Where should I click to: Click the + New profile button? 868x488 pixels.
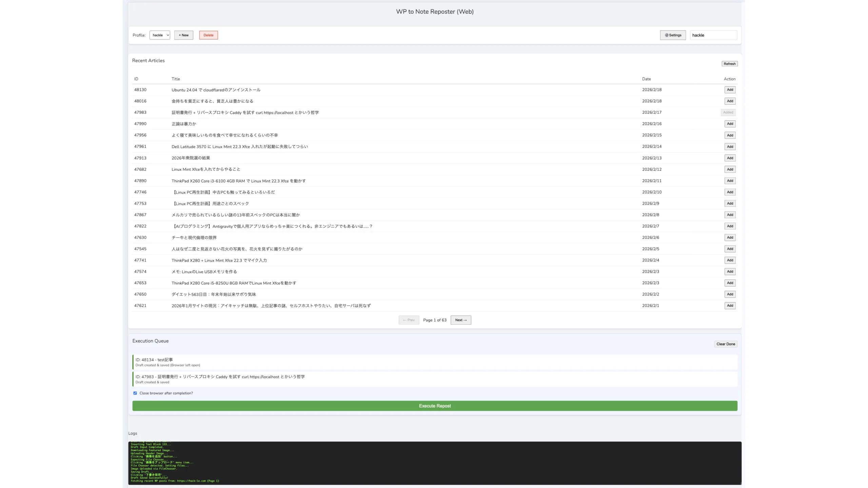click(x=183, y=35)
